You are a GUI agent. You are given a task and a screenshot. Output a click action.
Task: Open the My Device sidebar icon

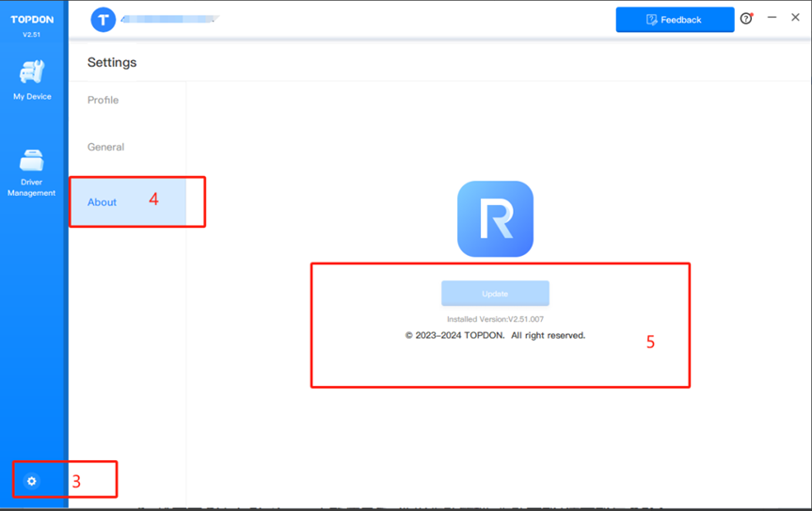tap(32, 72)
